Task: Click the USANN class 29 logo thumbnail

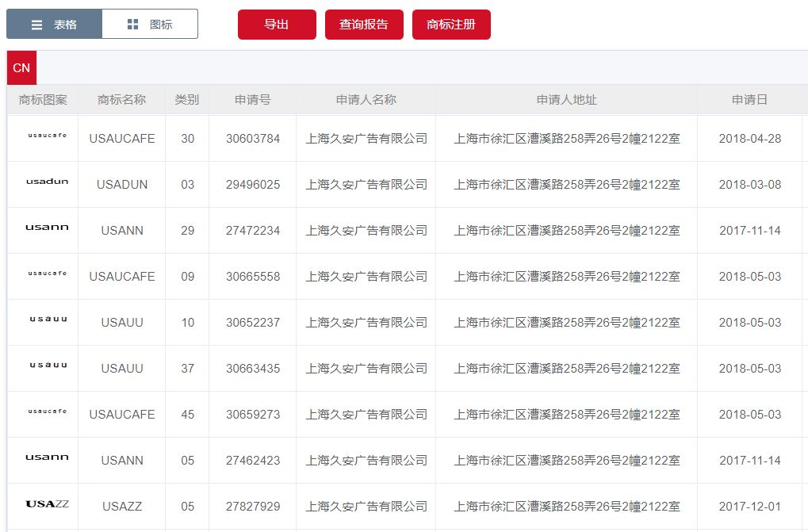Action: (x=47, y=228)
